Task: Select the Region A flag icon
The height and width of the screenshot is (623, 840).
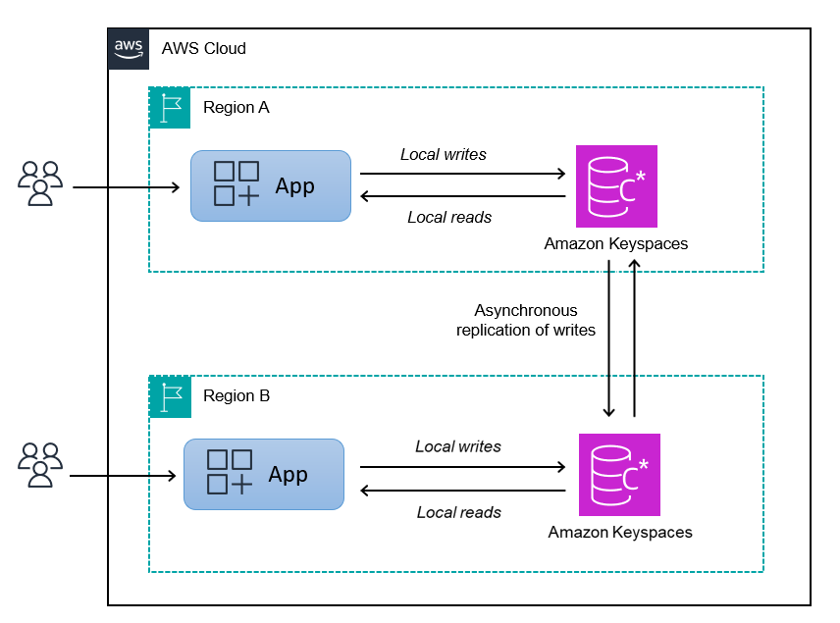Action: pyautogui.click(x=170, y=108)
